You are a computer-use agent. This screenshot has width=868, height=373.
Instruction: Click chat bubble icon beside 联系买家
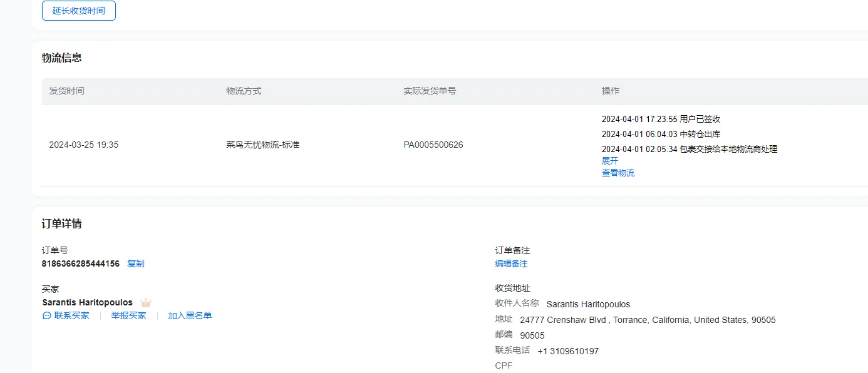coord(47,315)
